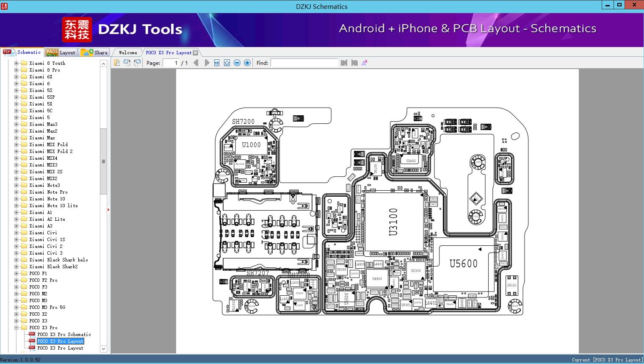This screenshot has width=644, height=364.
Task: Expand the POCO X3 node
Action: [17, 321]
